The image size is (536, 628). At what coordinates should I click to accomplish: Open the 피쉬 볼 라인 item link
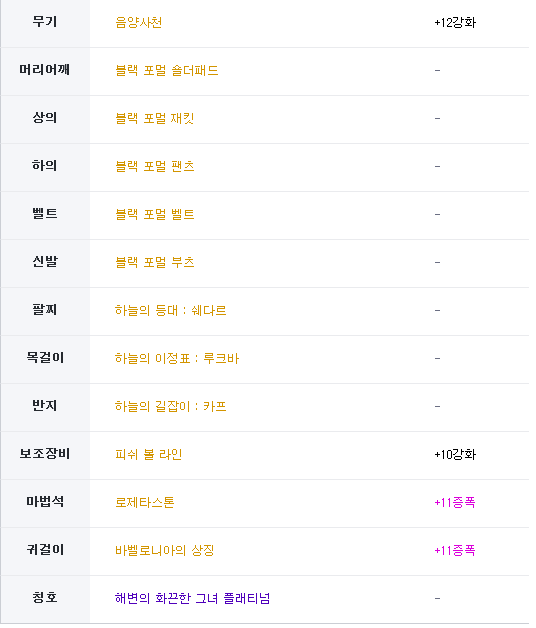click(149, 455)
